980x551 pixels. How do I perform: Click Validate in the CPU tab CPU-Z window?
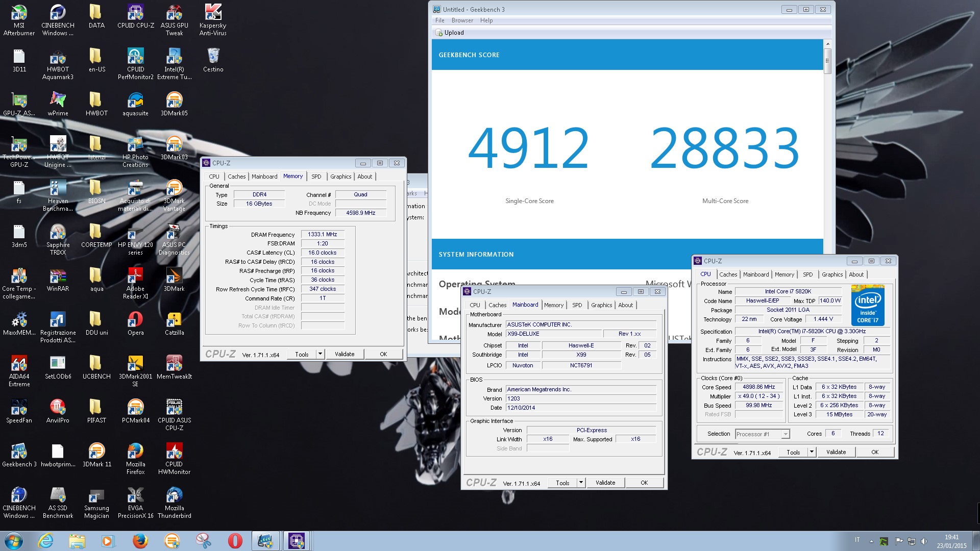coord(836,452)
